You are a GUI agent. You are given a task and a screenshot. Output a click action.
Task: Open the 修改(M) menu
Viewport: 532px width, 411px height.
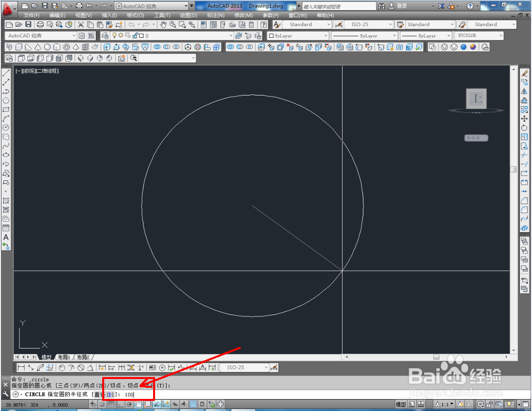pos(243,16)
